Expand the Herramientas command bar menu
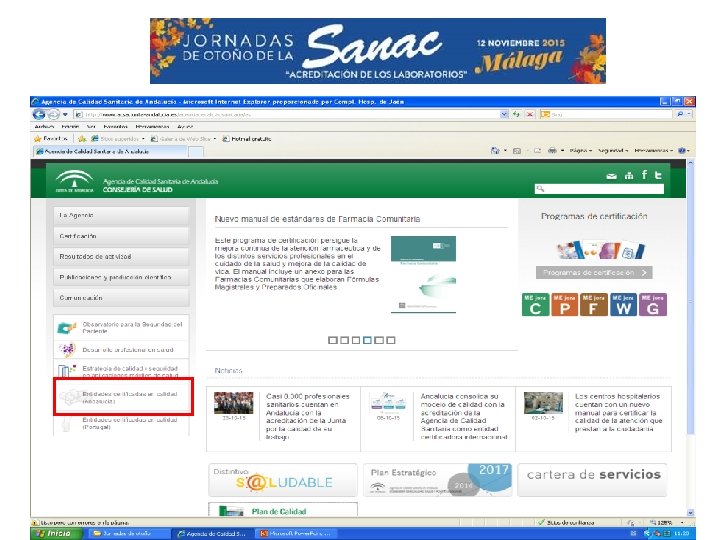The height and width of the screenshot is (540, 720). point(653,151)
